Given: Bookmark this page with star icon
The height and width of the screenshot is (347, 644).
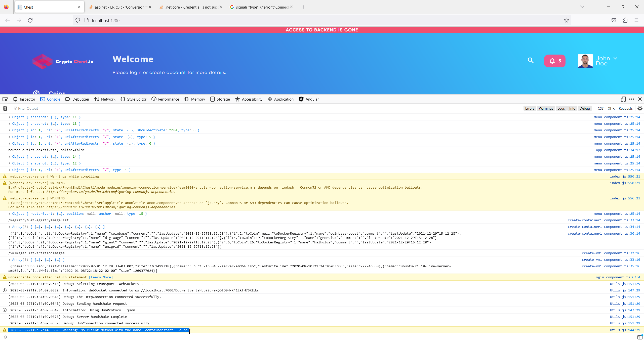Looking at the screenshot, I should click(x=566, y=20).
